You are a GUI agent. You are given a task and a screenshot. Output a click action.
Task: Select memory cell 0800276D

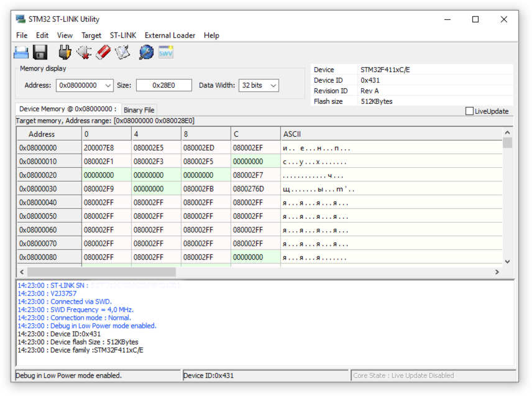click(255, 188)
